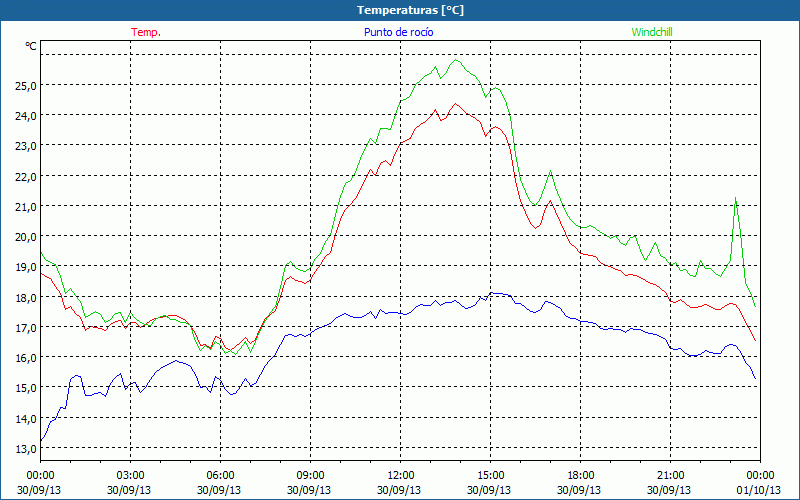The height and width of the screenshot is (500, 800).
Task: Click the green windchill spike near 23:00
Action: (x=735, y=198)
